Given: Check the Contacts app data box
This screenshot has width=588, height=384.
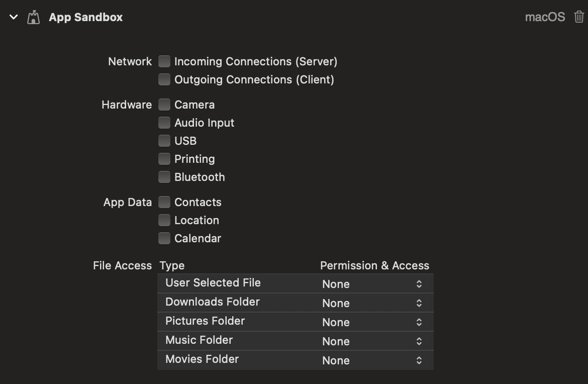Looking at the screenshot, I should (164, 202).
